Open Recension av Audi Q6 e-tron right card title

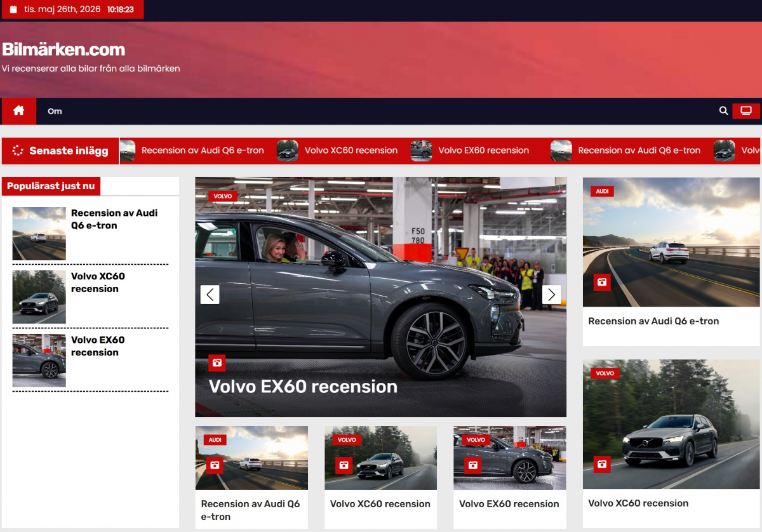click(x=653, y=321)
